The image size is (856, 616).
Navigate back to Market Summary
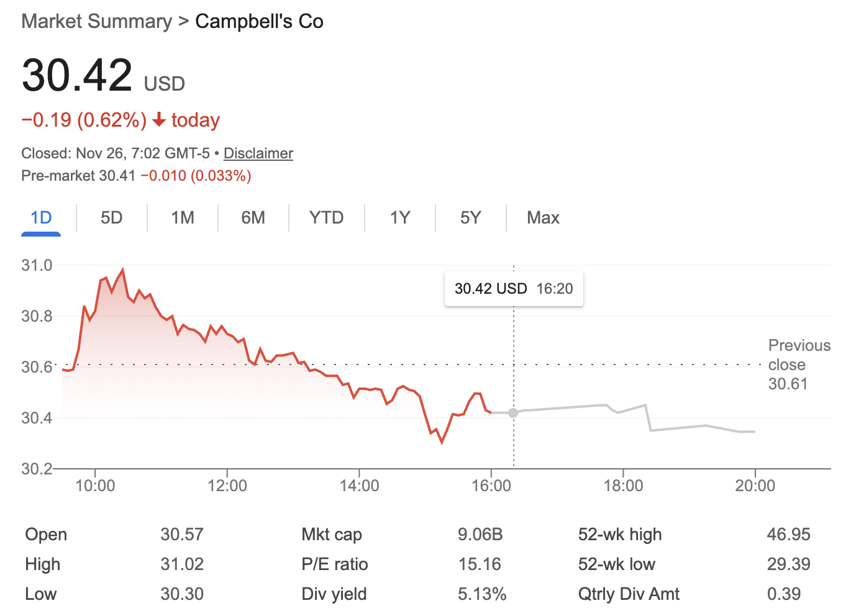point(96,20)
